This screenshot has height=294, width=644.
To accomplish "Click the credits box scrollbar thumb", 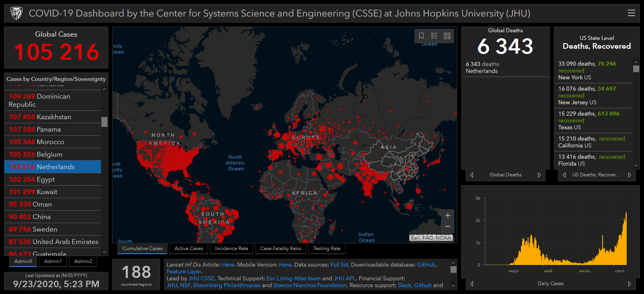I will [453, 269].
